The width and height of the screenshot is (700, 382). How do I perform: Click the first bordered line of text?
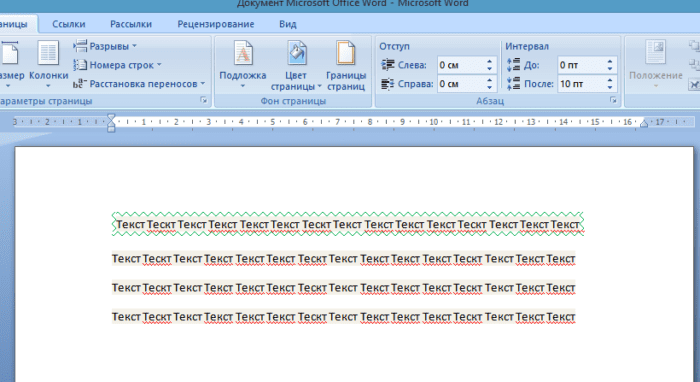348,224
